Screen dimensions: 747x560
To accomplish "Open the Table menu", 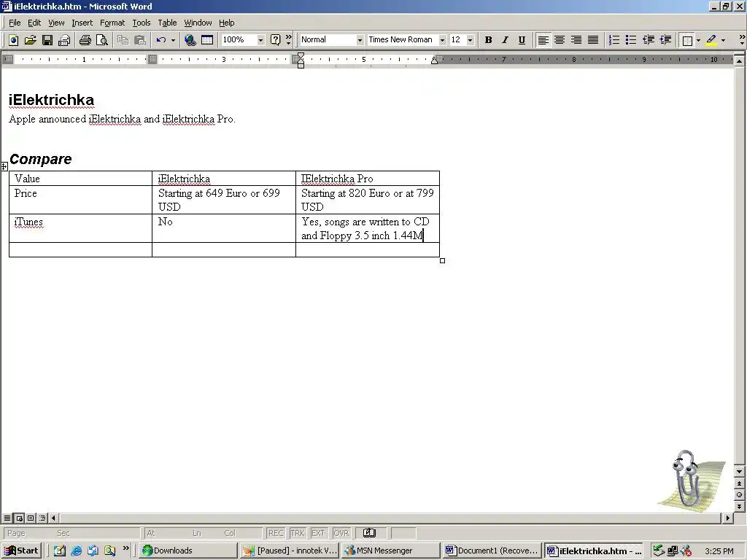I will (167, 23).
